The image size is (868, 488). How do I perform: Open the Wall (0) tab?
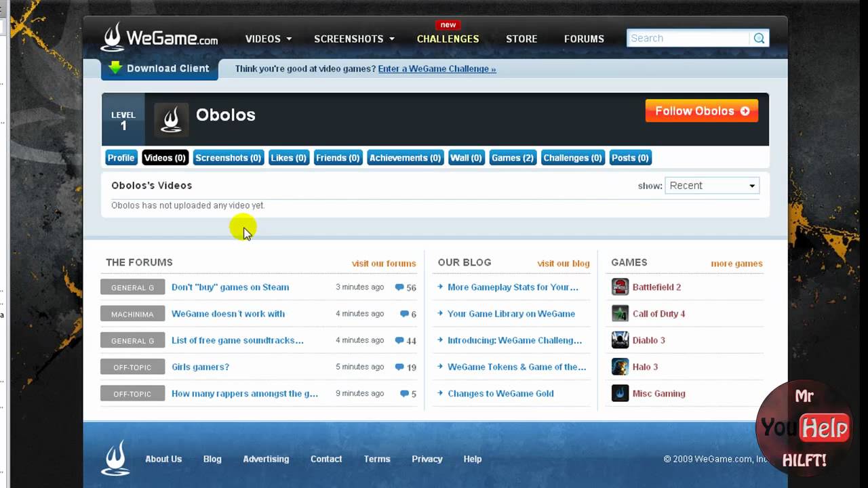(466, 158)
